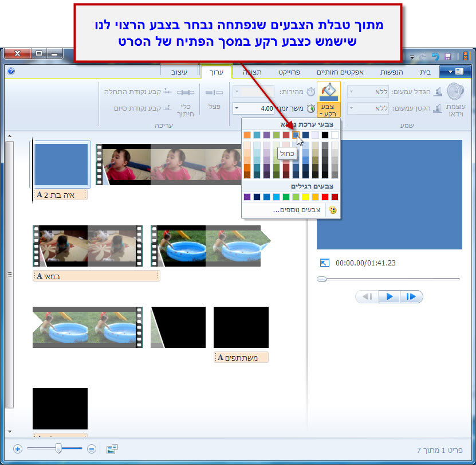This screenshot has width=476, height=465.
Task: Open the fade out (הקטן עמעום) dropdown
Action: 352,108
